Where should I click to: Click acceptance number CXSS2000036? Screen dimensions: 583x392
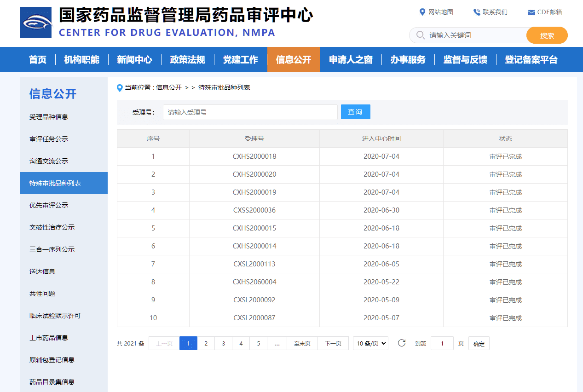pos(254,210)
